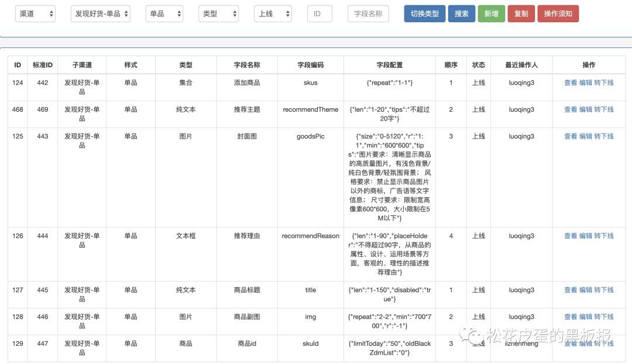Expand the 类型 dropdown
The width and height of the screenshot is (632, 364).
point(218,13)
